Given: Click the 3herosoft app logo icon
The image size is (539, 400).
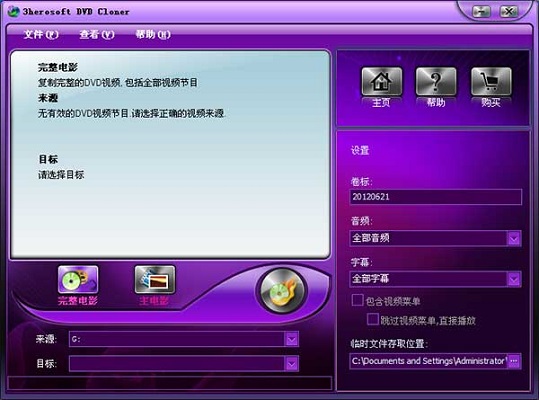Looking at the screenshot, I should (x=13, y=11).
